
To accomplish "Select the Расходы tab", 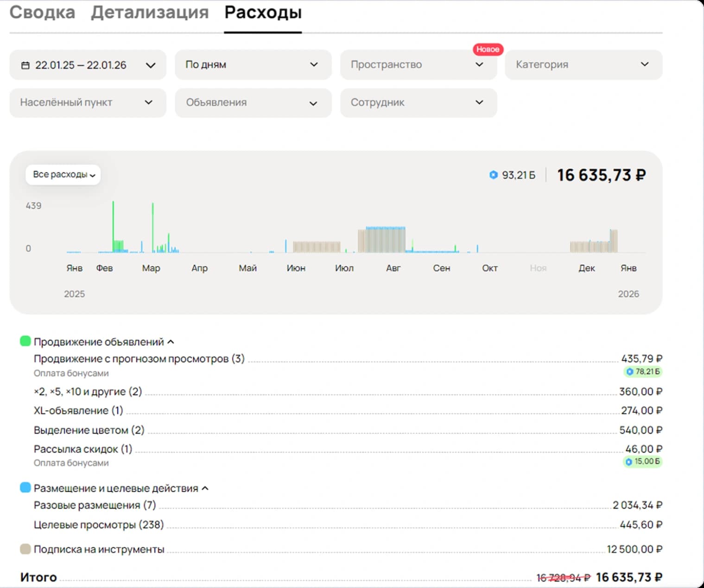I will tap(263, 13).
